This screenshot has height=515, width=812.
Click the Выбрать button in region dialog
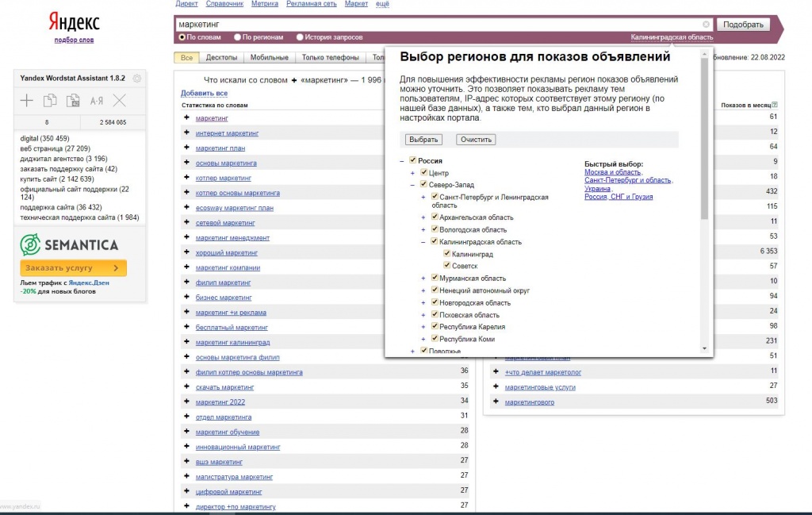tap(423, 140)
